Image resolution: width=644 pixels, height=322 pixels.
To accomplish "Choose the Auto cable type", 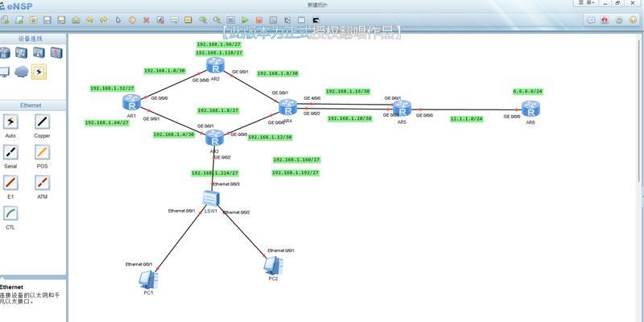I will (x=10, y=122).
